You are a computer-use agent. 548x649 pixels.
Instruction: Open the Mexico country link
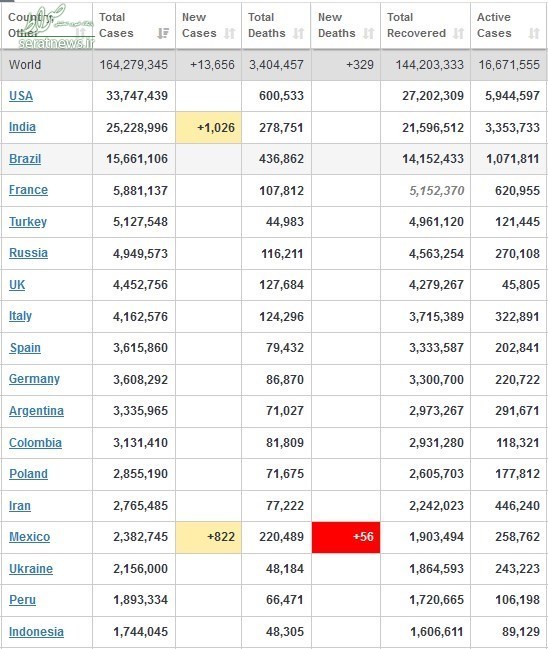click(x=29, y=536)
